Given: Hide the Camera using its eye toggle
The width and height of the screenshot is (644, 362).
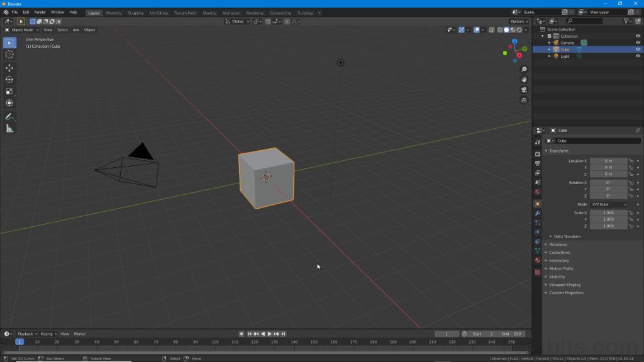Looking at the screenshot, I should (638, 43).
